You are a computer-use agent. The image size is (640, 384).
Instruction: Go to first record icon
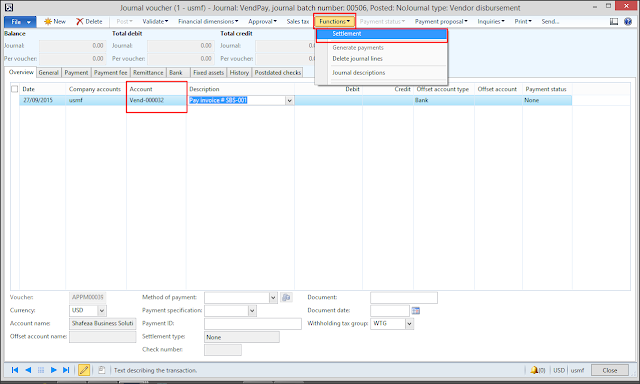pyautogui.click(x=15, y=370)
